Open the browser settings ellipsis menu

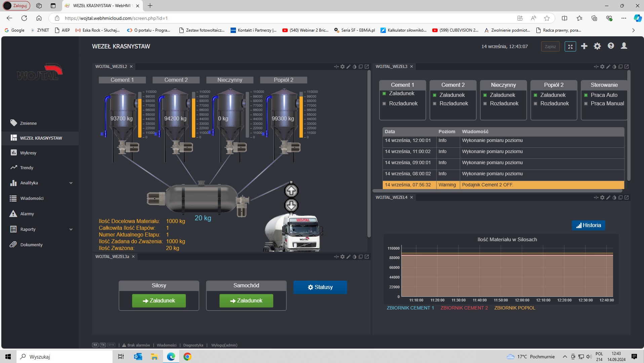coord(623,18)
